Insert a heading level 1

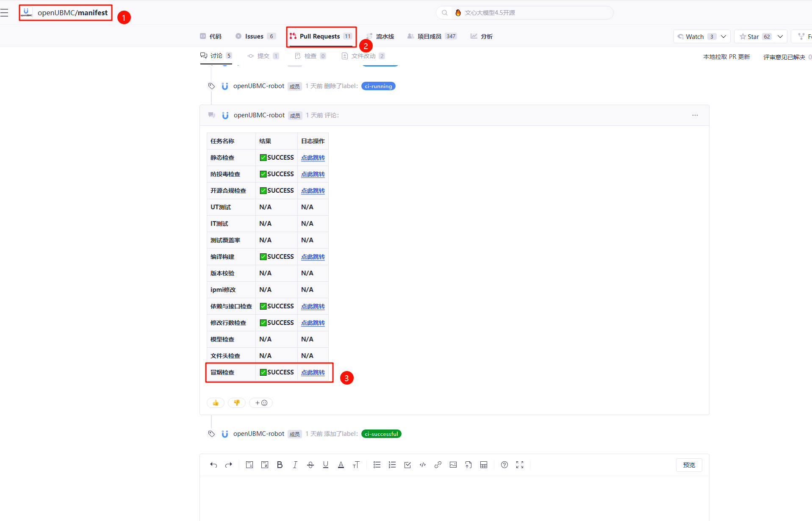249,465
